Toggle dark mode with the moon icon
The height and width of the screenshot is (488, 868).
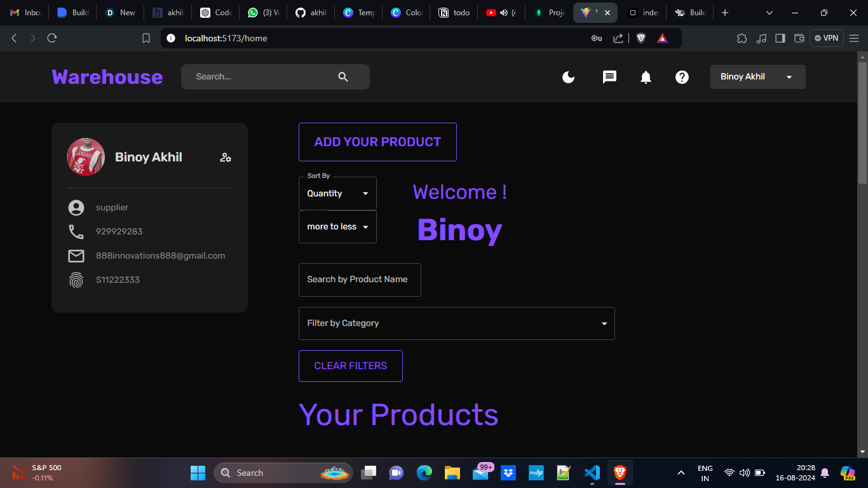coord(567,77)
